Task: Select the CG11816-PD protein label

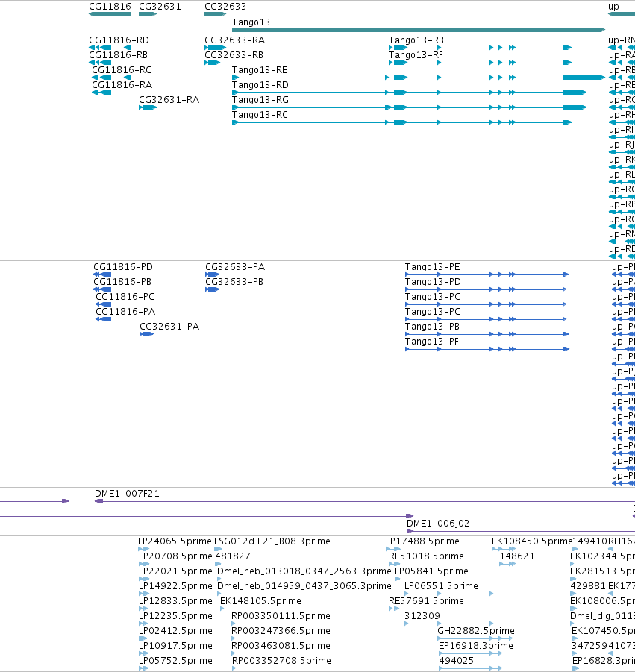Action: click(123, 267)
